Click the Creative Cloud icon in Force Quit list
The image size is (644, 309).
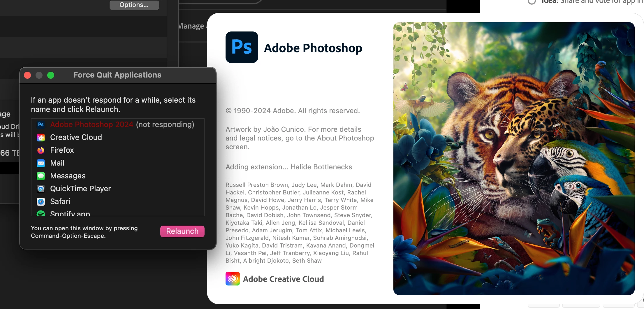[41, 138]
